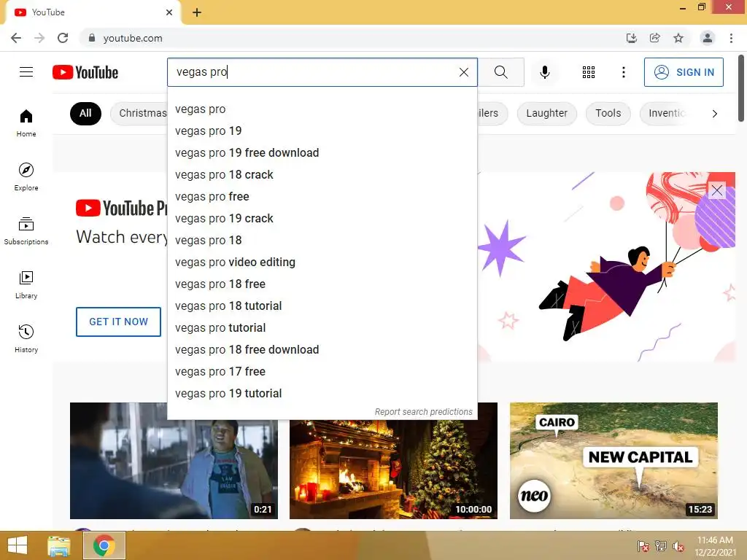Go to Home in the sidebar

26,122
